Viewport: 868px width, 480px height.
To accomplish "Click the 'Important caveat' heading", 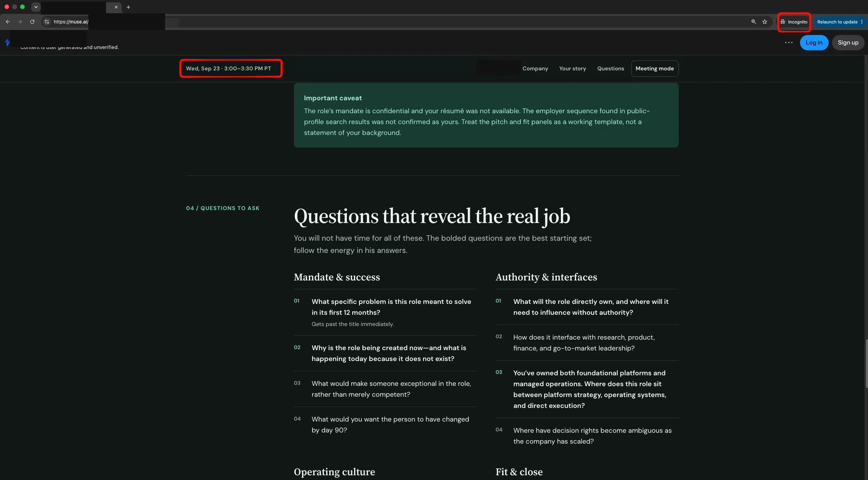I will click(x=333, y=98).
